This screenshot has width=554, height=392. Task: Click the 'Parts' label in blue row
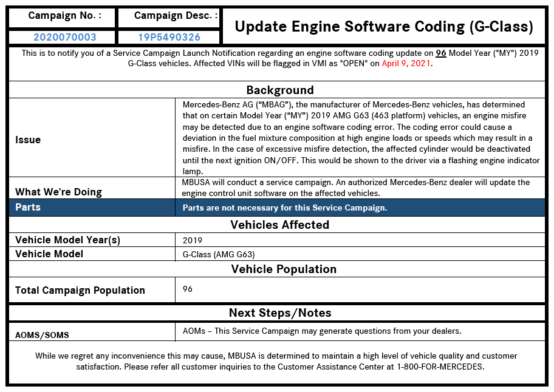[28, 207]
